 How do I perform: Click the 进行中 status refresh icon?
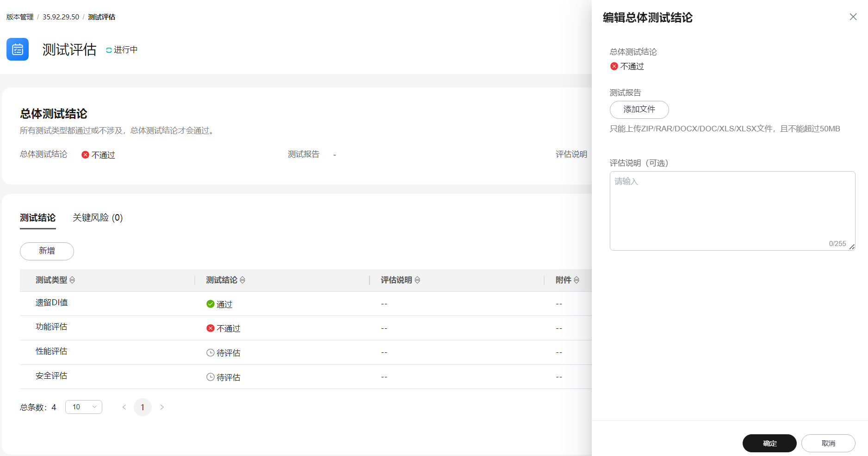(109, 50)
